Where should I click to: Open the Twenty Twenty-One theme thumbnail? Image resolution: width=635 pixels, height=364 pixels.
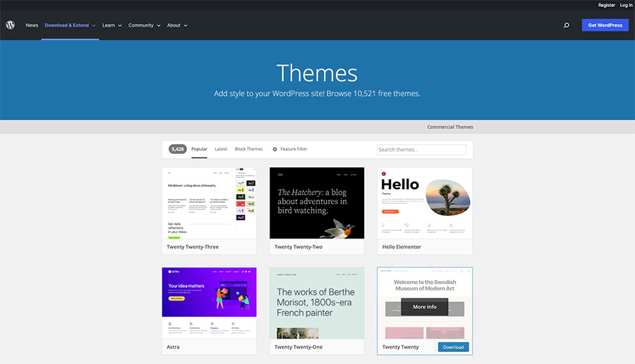tap(317, 303)
